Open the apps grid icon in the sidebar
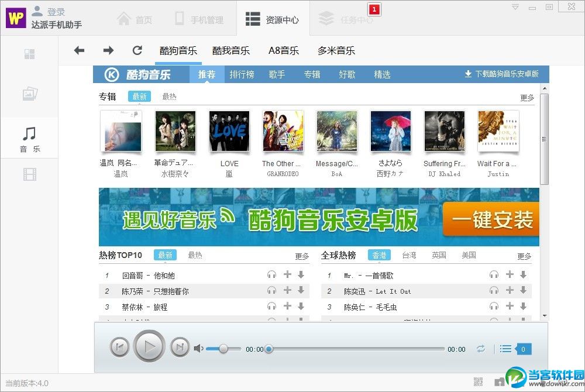The width and height of the screenshot is (585, 392). tap(29, 54)
